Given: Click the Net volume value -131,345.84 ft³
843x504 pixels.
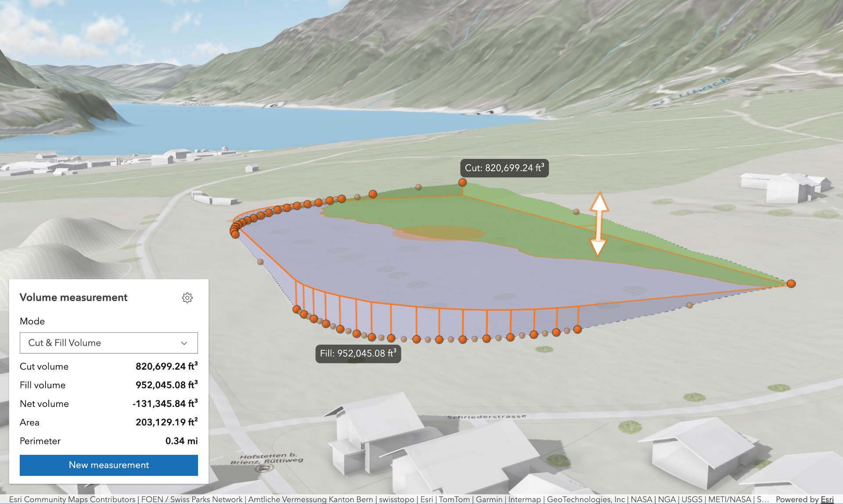Looking at the screenshot, I should click(165, 403).
